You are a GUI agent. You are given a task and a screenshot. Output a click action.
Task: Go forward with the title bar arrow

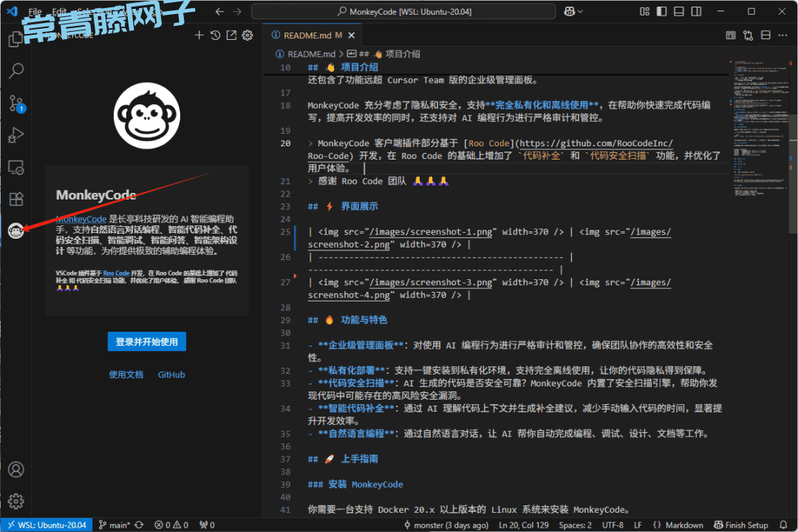pyautogui.click(x=237, y=12)
